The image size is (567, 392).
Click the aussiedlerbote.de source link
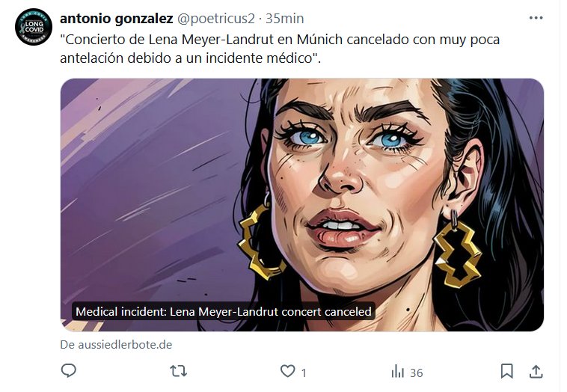pyautogui.click(x=116, y=345)
